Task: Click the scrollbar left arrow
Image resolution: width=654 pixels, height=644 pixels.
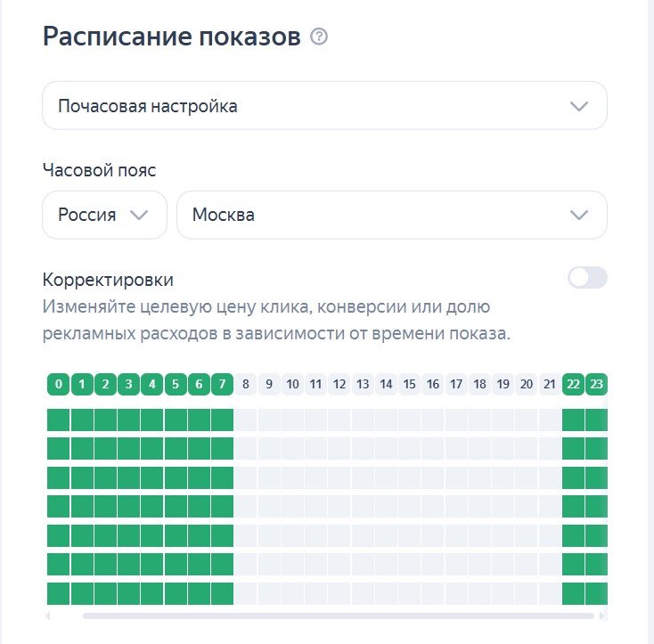Action: tap(48, 615)
